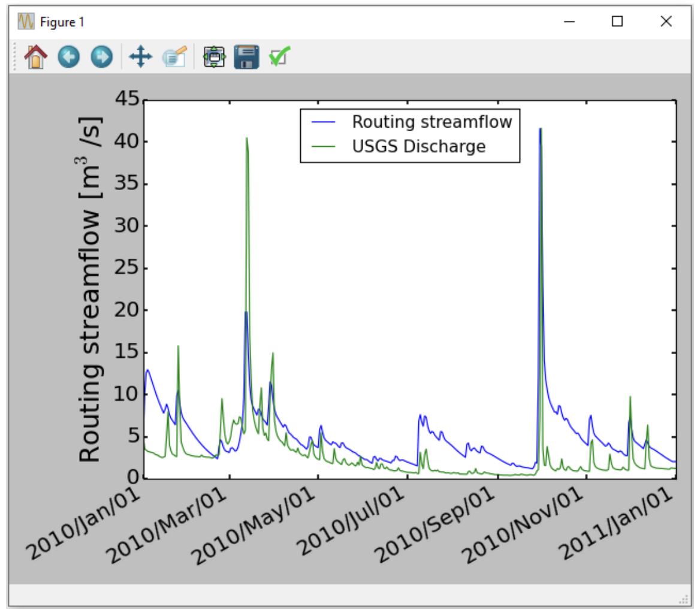Click the 45 y-axis tick label

tap(127, 99)
